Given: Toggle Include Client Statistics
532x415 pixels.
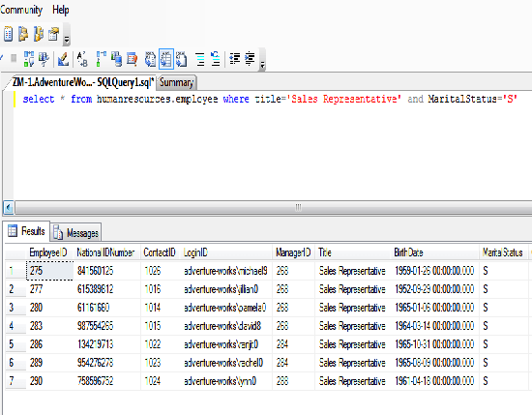Looking at the screenshot, I should click(x=117, y=59).
